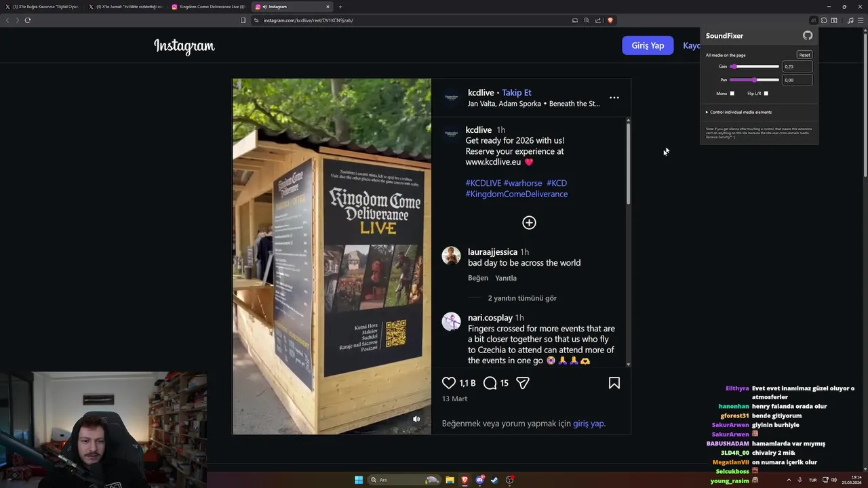
Task: Click the 1,1 B likes count
Action: (467, 384)
